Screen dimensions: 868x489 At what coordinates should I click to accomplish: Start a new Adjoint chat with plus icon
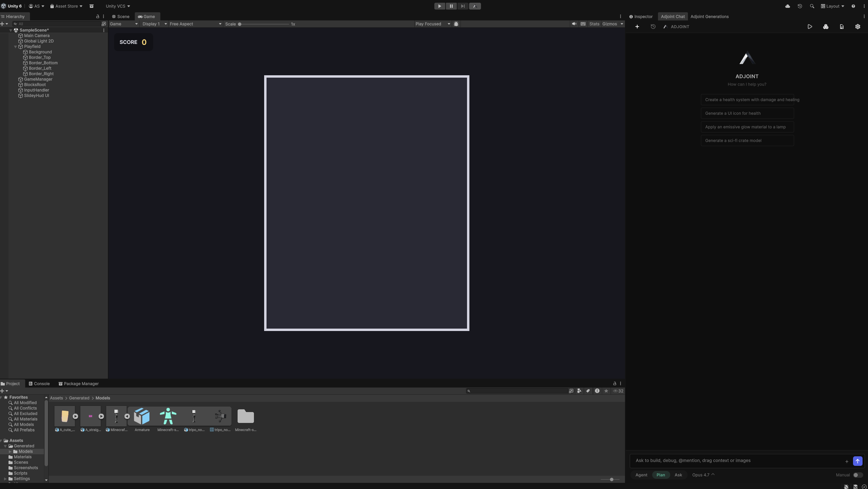pyautogui.click(x=637, y=27)
